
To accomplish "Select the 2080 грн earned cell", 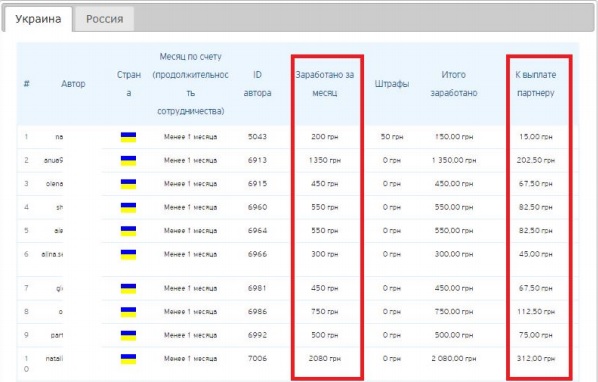I will point(325,359).
